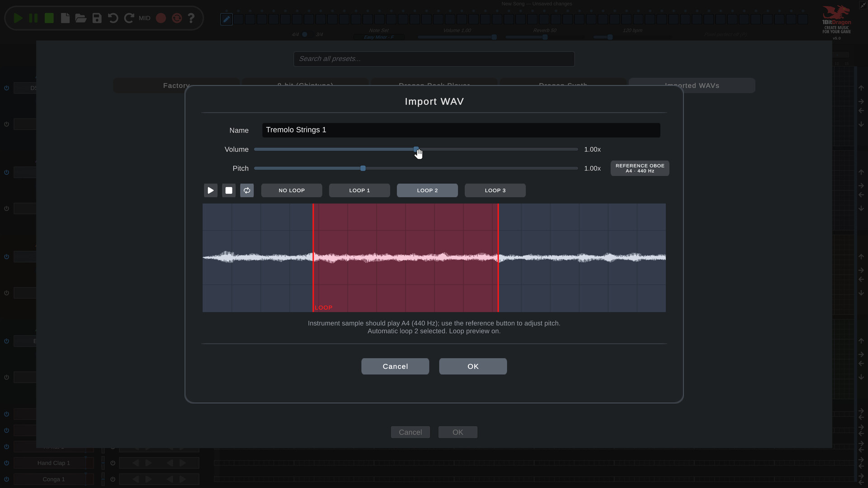Select LOOP 3 option
The width and height of the screenshot is (868, 488).
495,190
